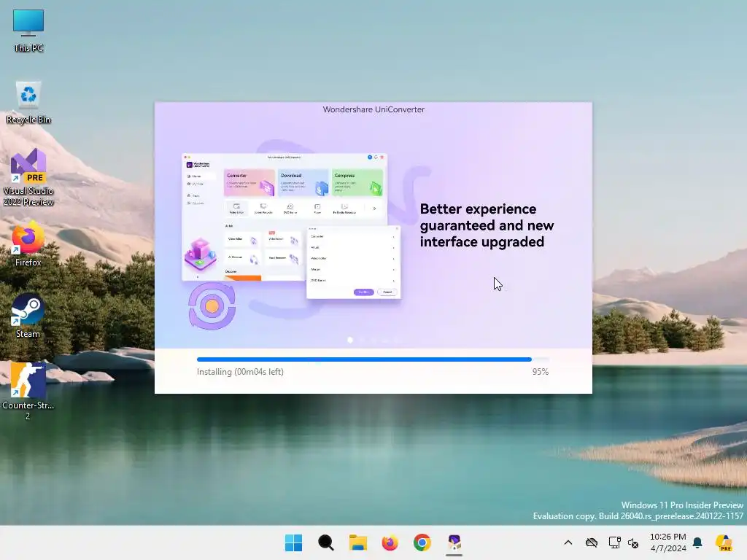Click the UniConverter interface preview image
This screenshot has width=747, height=560.
pos(292,227)
